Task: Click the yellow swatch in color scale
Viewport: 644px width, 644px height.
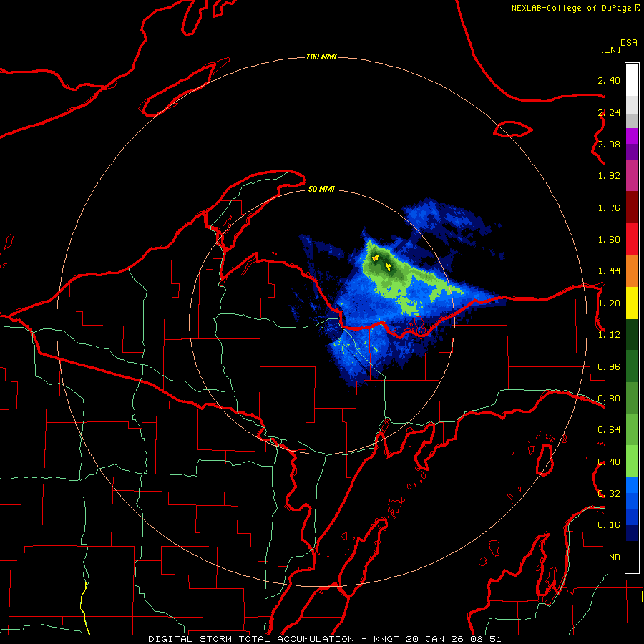Action: (x=632, y=303)
